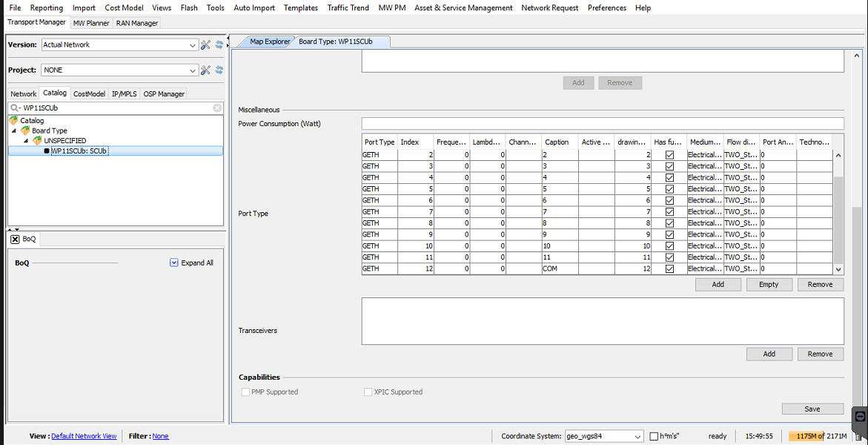Open the Traffic Trend menu
Screen dimensions: 868x445
pos(348,7)
